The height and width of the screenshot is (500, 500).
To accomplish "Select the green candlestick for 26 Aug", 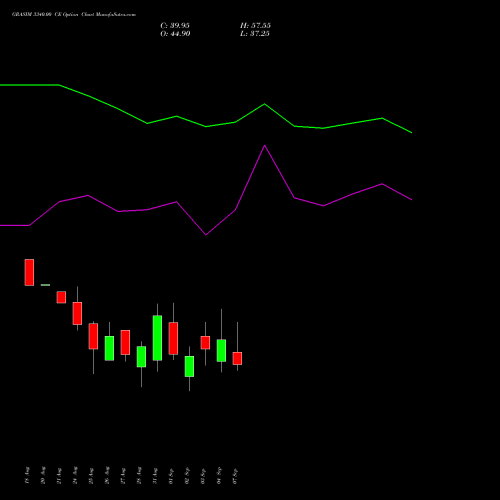I will (109, 348).
